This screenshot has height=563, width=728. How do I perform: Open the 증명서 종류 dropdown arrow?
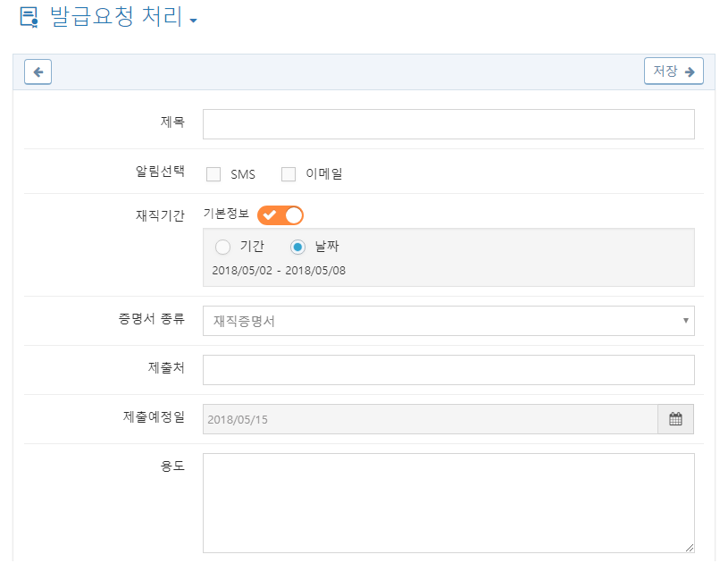coord(686,321)
